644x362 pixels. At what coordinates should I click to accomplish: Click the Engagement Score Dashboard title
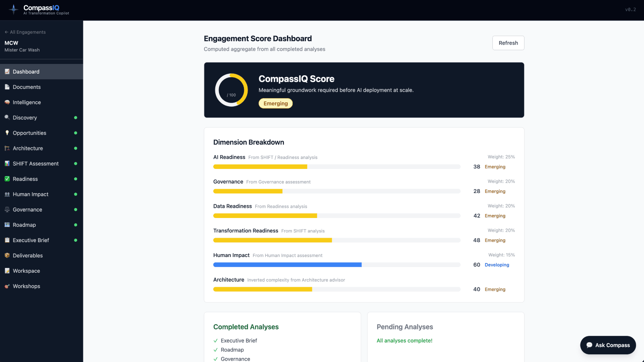point(258,39)
